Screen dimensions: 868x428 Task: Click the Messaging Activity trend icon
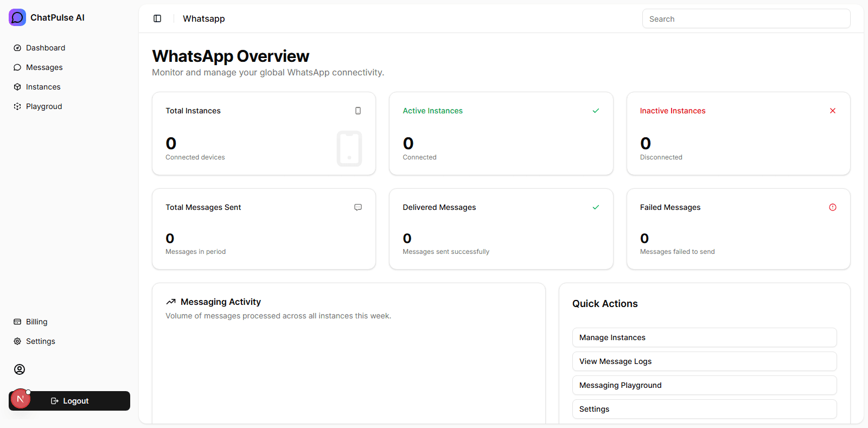tap(171, 302)
